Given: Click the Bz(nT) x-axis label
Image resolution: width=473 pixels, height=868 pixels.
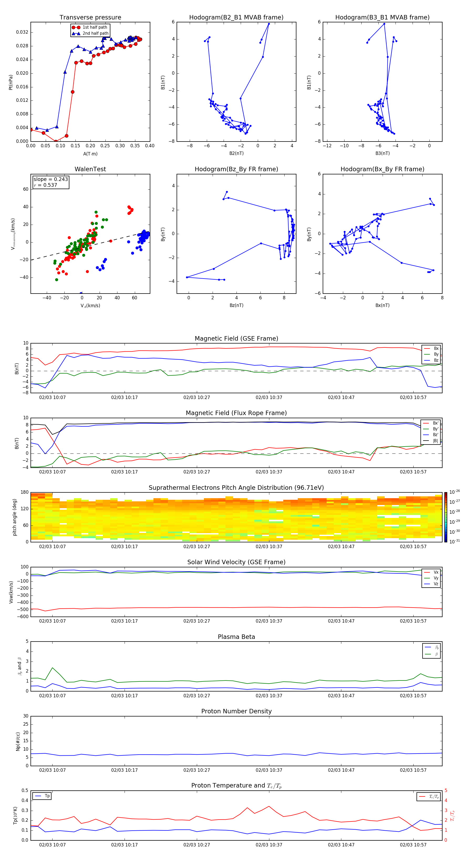Looking at the screenshot, I should point(236,305).
